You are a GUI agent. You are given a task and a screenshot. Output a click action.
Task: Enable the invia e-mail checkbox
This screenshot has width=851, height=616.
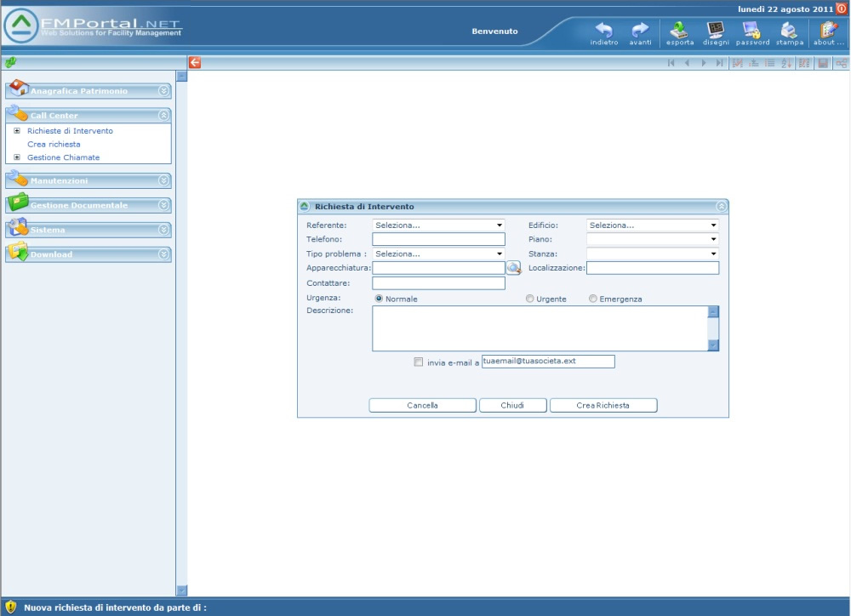pyautogui.click(x=418, y=362)
